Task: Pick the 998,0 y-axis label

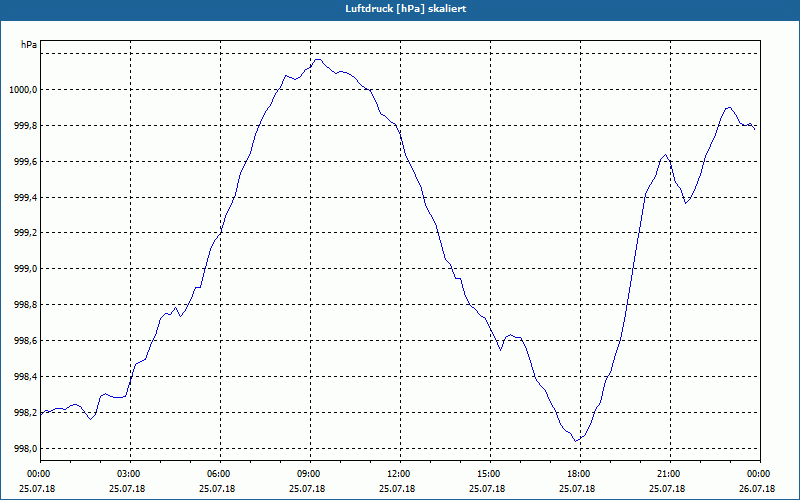Action: coord(26,448)
